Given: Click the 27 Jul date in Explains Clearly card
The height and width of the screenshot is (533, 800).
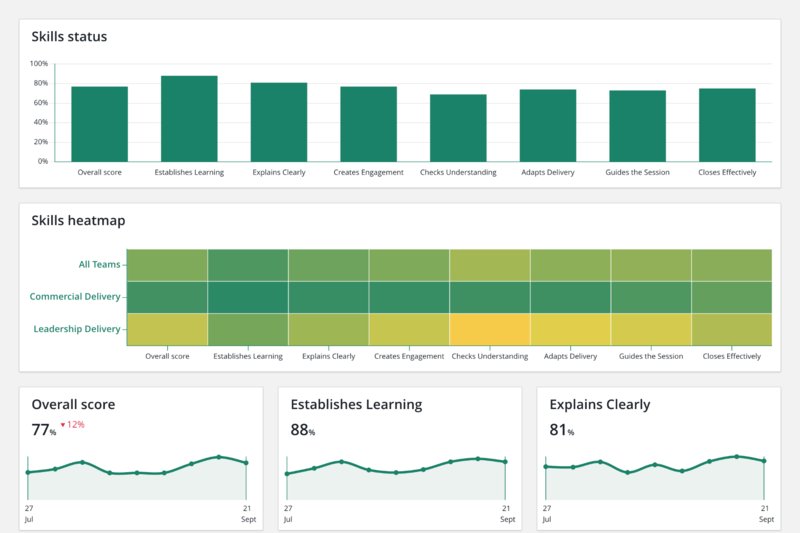Looking at the screenshot, I should pos(547,514).
